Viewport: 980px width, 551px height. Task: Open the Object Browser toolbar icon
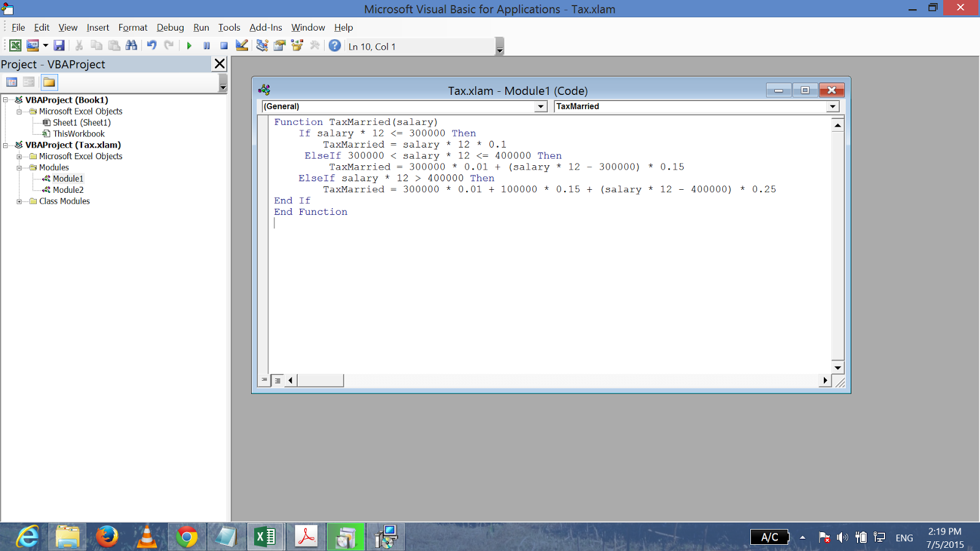[x=297, y=46]
